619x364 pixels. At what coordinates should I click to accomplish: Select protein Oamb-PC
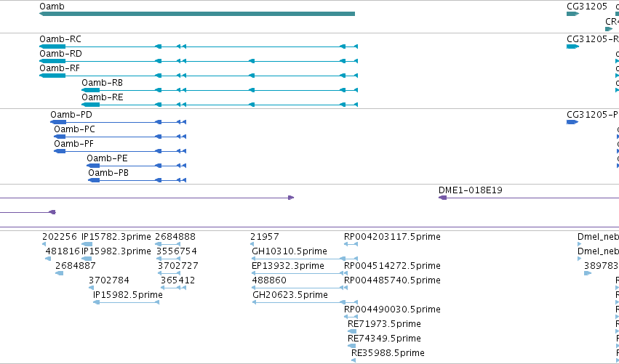point(120,137)
